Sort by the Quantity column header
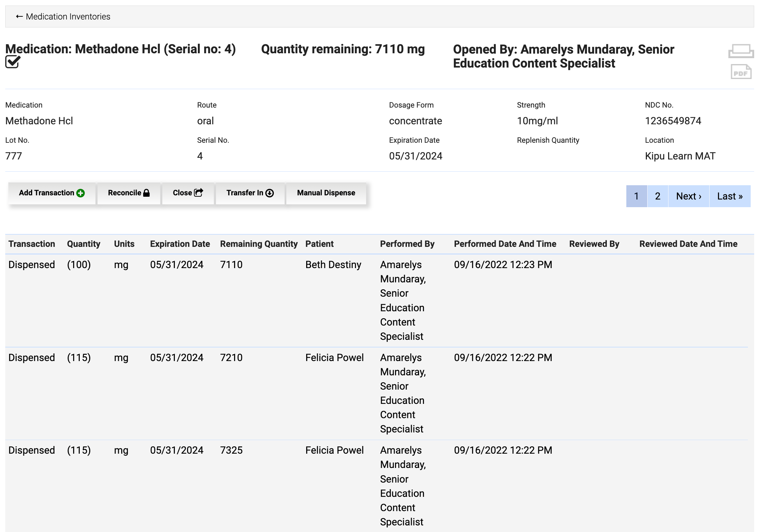Viewport: 758px width, 532px height. pos(83,244)
